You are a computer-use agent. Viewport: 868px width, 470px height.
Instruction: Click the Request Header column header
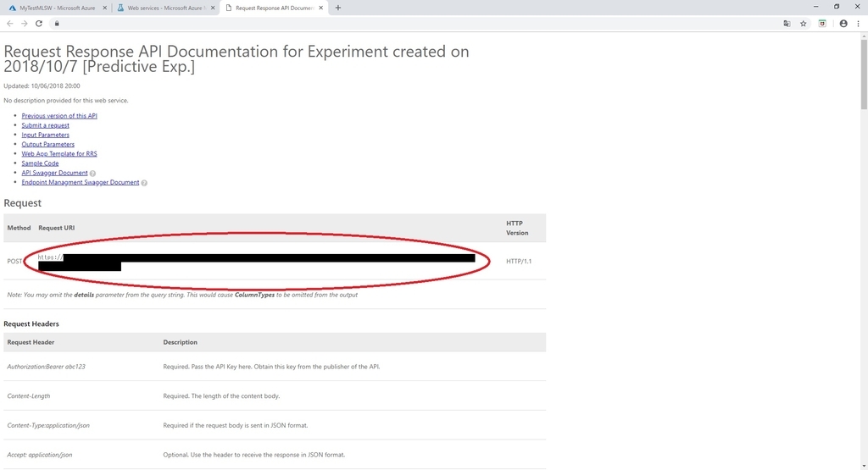[31, 342]
